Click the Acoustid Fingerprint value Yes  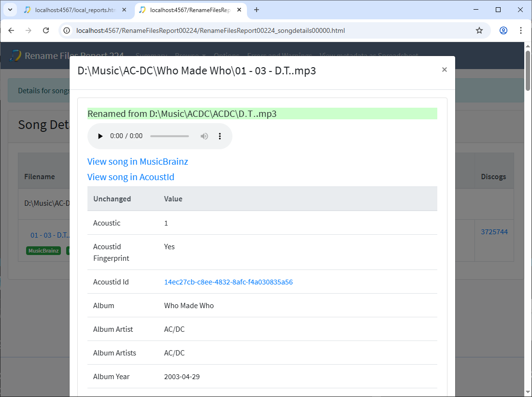169,247
